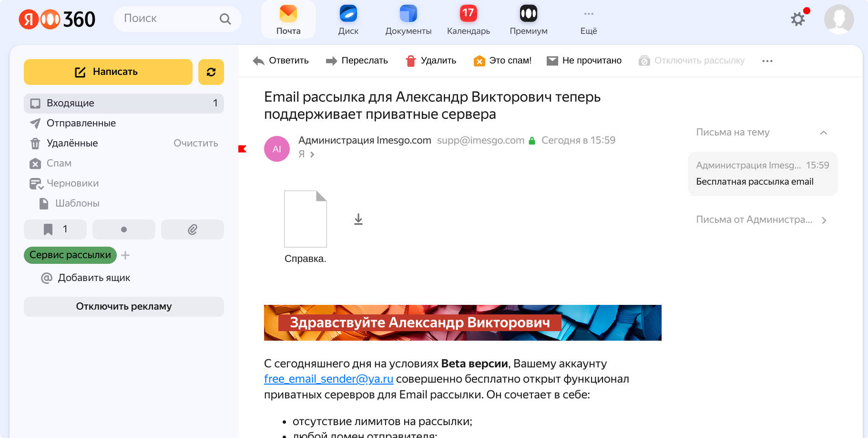
Task: Click Отключить рассылку in toolbar
Action: click(692, 61)
